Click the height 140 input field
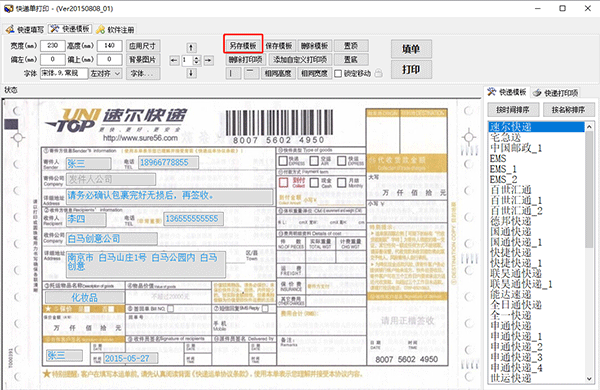600x390 pixels. click(x=109, y=46)
